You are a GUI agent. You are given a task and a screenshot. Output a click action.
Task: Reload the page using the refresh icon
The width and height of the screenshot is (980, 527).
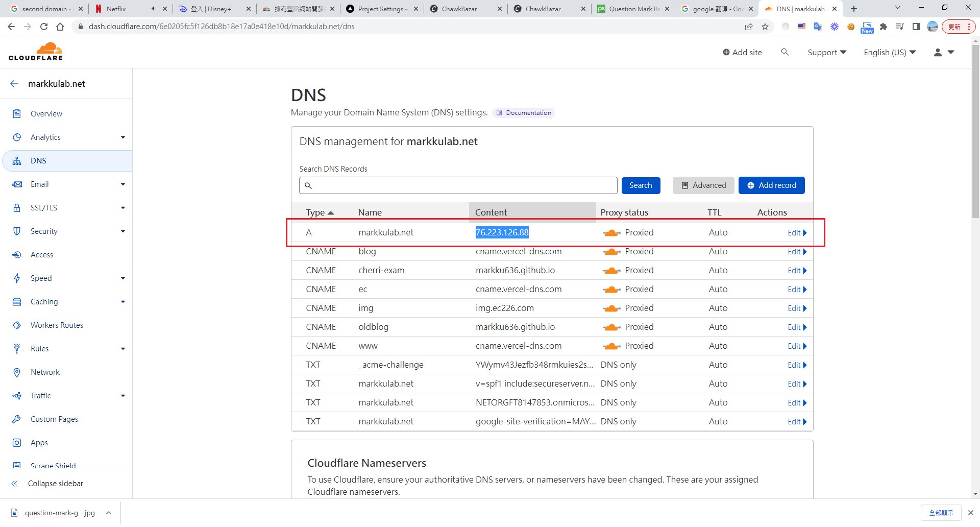tap(44, 27)
